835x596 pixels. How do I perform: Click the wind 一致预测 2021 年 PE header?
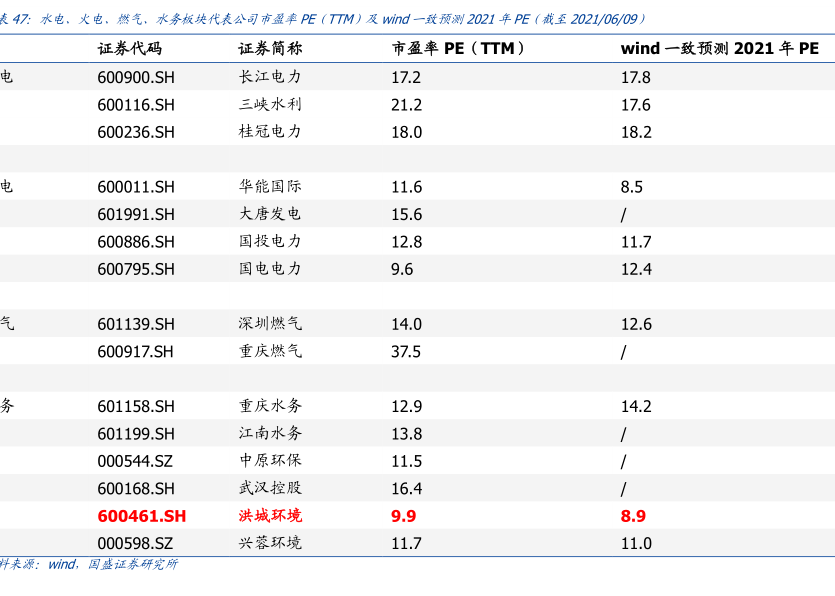(719, 49)
